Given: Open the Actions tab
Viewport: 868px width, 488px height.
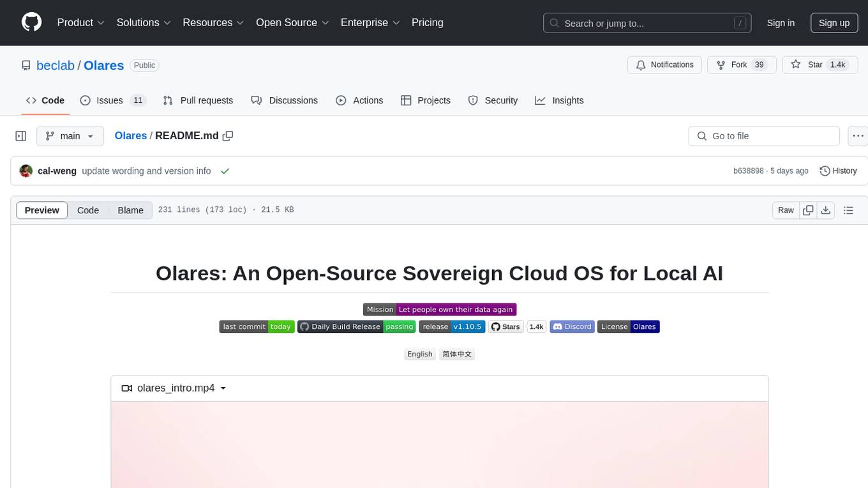Looking at the screenshot, I should [x=359, y=100].
